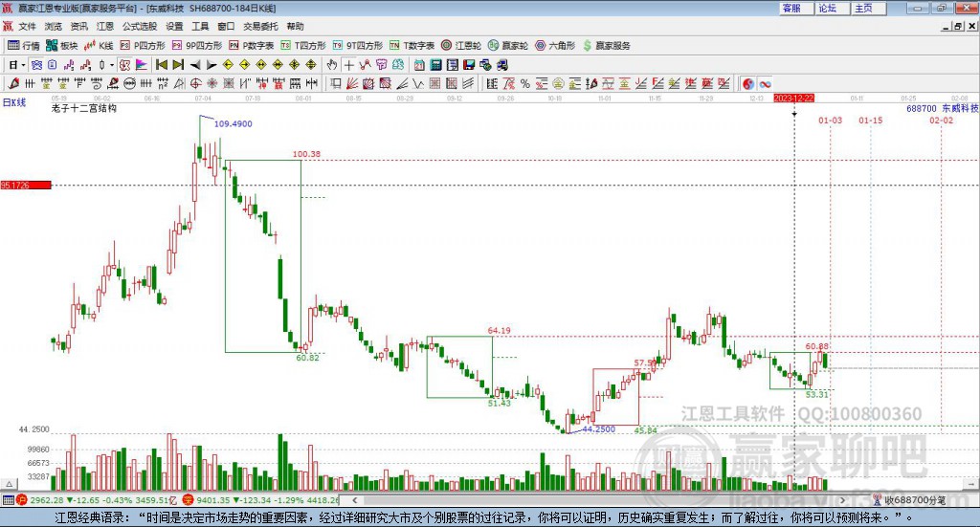The image size is (980, 527).
Task: Open the P四方形 tool
Action: tap(143, 46)
